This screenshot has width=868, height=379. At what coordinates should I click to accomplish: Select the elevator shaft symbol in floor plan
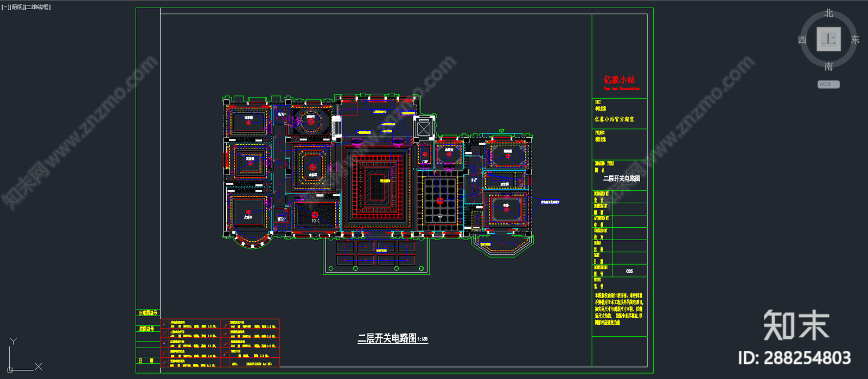tap(423, 129)
